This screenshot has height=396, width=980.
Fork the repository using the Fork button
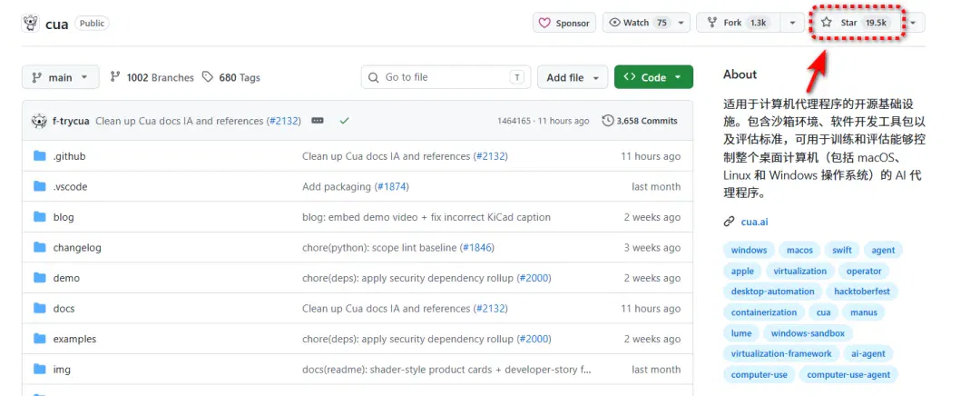(x=738, y=23)
